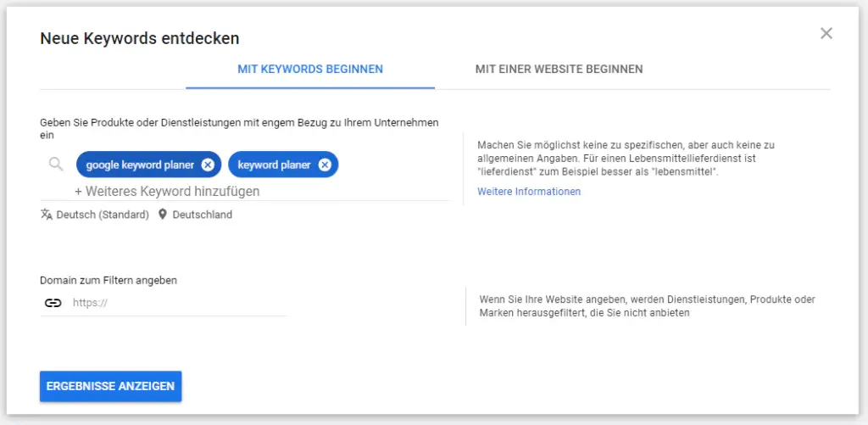The width and height of the screenshot is (868, 425).
Task: Open the Weitere Informationen link
Action: coord(529,192)
